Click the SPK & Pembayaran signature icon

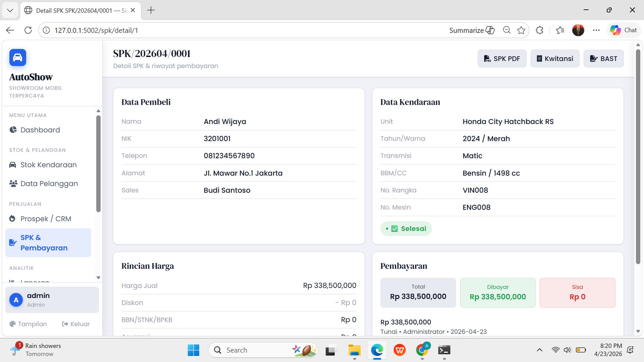tap(13, 243)
